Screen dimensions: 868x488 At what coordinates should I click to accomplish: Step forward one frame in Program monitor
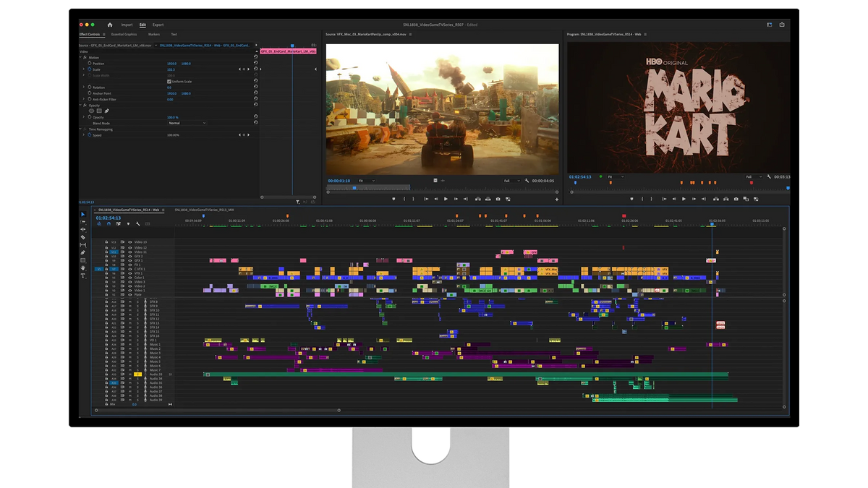coord(694,199)
